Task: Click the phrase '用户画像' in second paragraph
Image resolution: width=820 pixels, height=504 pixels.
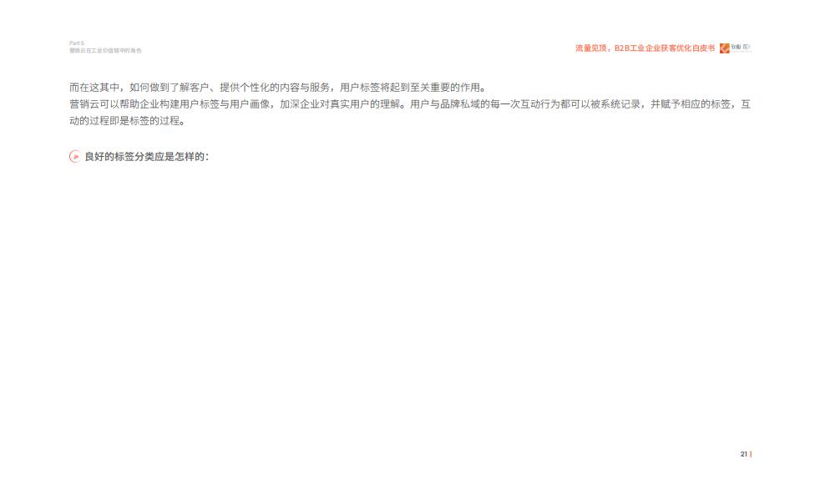Action: (250, 104)
